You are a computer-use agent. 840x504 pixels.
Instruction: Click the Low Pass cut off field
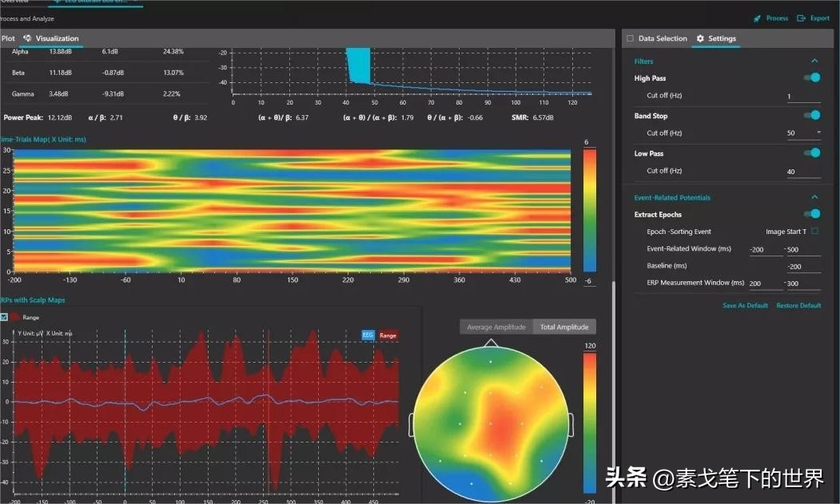tap(802, 171)
